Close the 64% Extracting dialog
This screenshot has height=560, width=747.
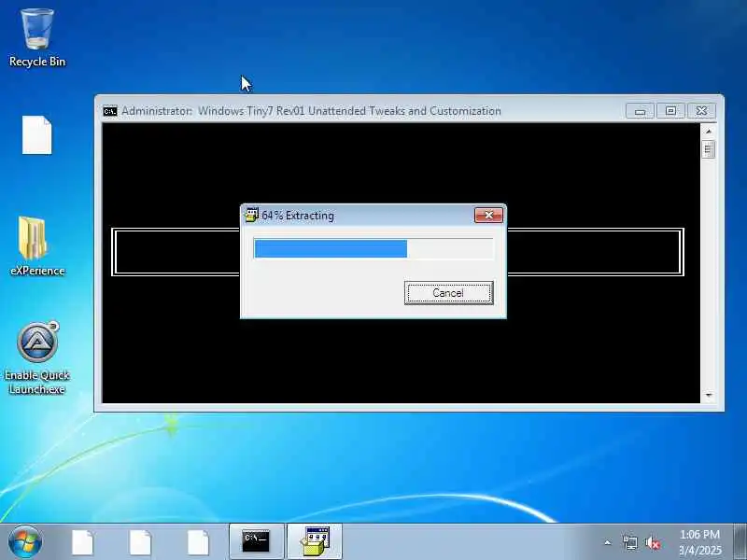488,216
